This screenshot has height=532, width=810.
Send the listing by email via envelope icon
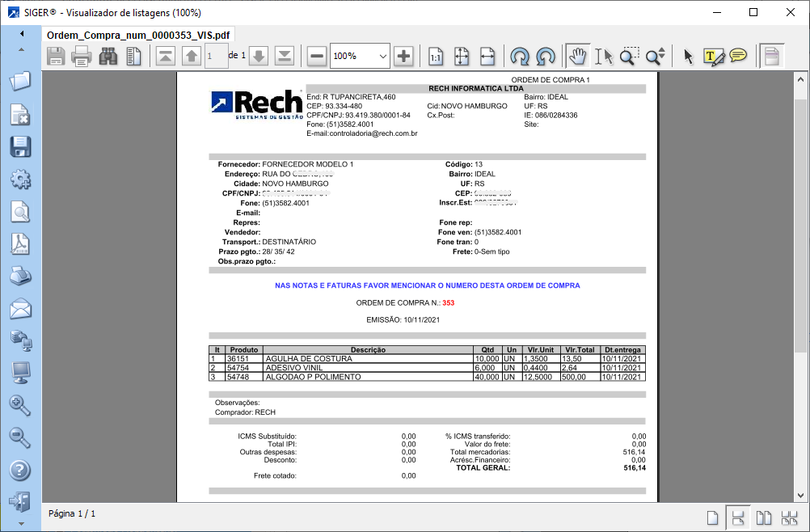pos(19,308)
